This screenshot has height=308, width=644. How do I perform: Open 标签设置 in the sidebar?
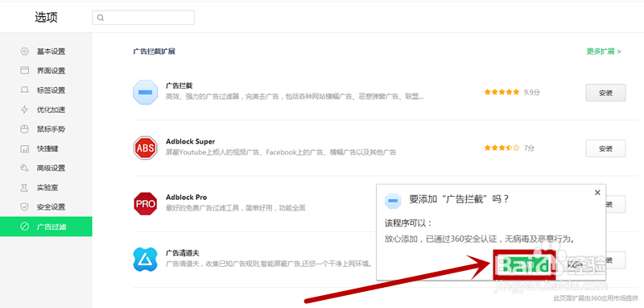point(46,90)
